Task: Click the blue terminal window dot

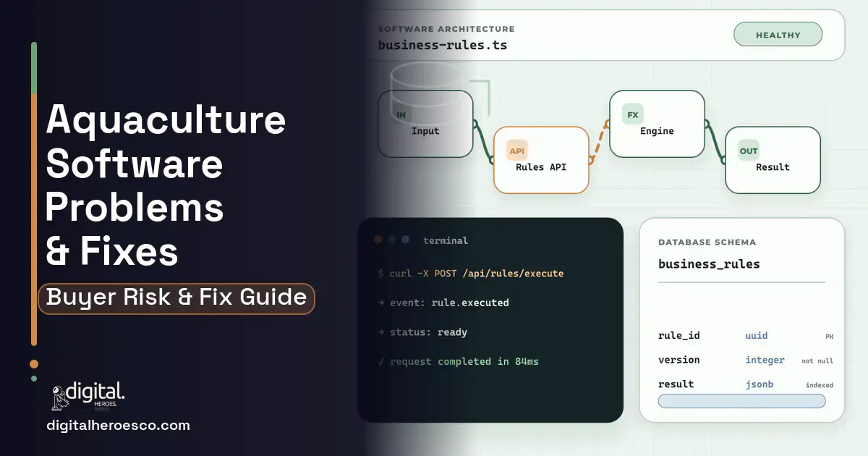Action: pyautogui.click(x=405, y=240)
